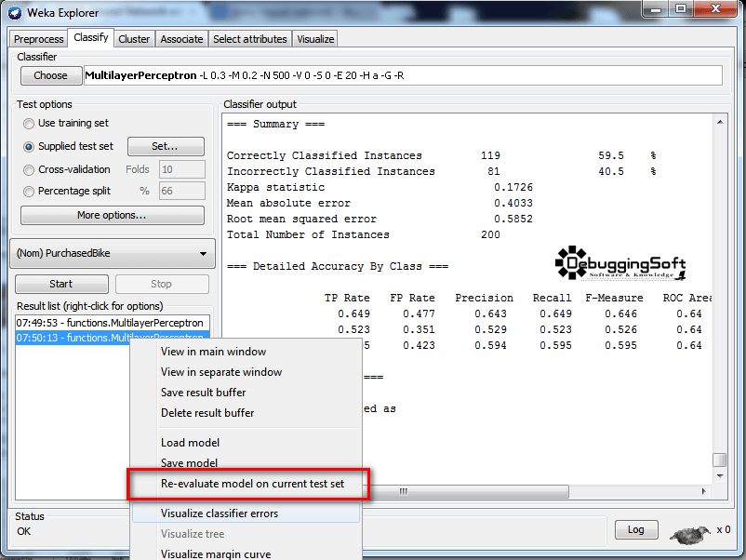Choose View in separate window
Image resolution: width=746 pixels, height=560 pixels.
tap(246, 372)
